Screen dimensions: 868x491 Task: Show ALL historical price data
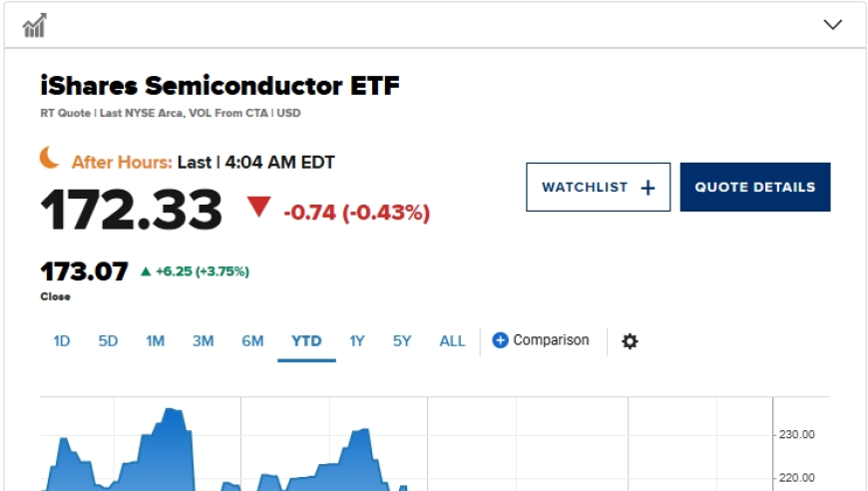click(x=452, y=341)
